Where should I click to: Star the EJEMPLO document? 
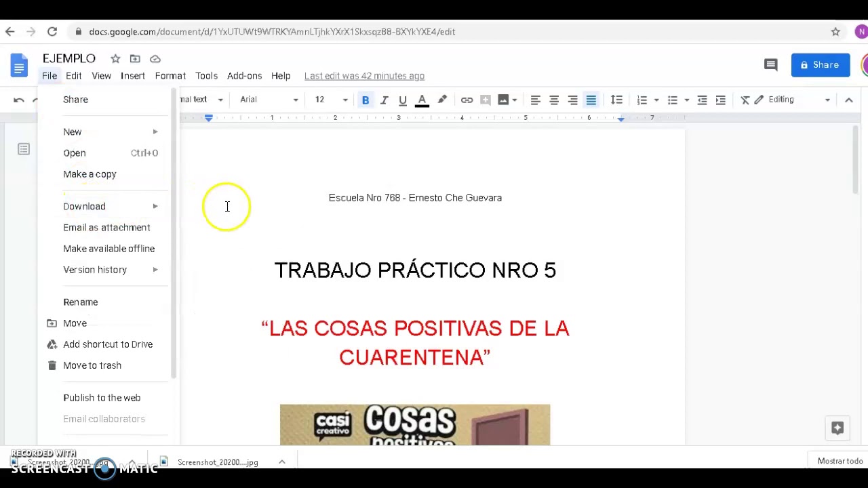pos(115,59)
